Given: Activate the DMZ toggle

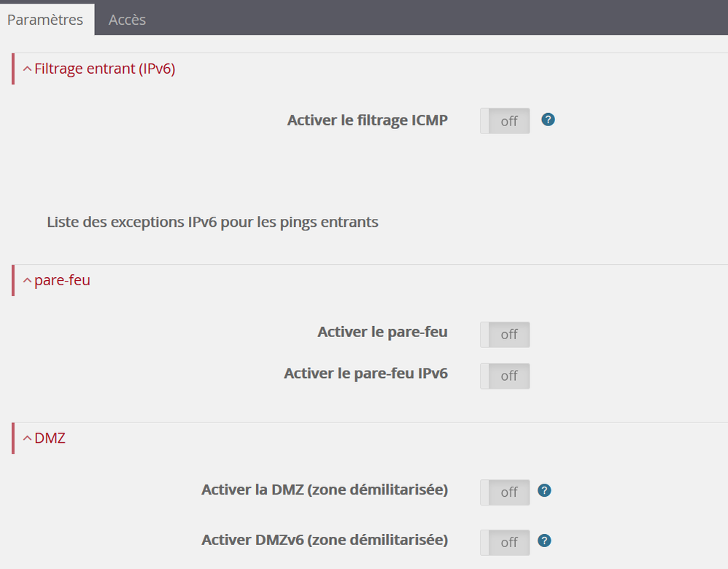Looking at the screenshot, I should point(504,492).
